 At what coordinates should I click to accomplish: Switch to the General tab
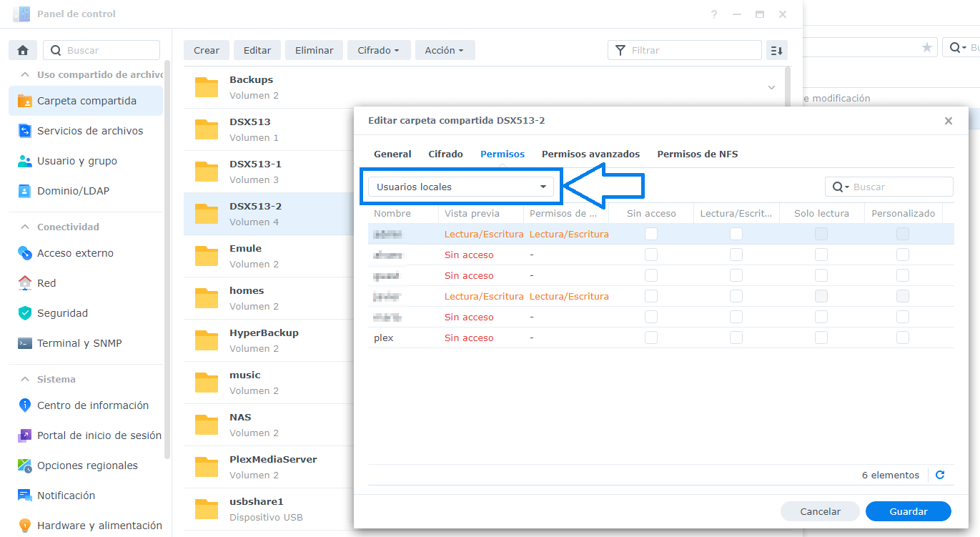click(392, 154)
